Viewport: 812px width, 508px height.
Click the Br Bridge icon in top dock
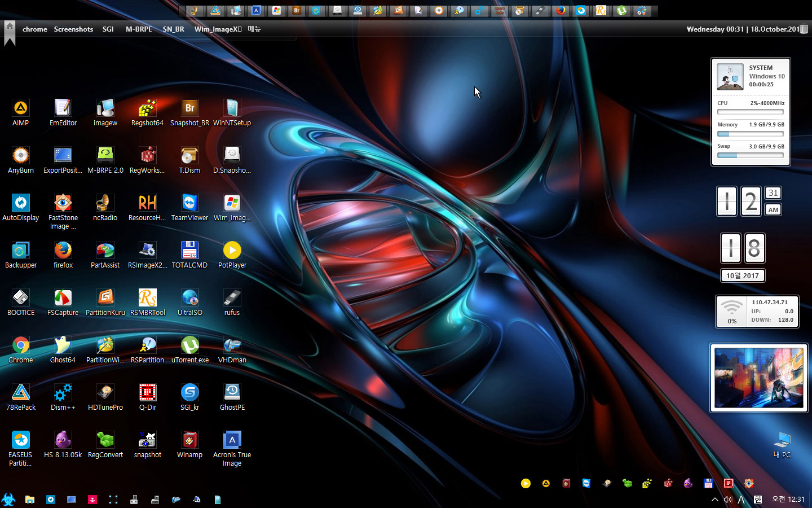297,10
